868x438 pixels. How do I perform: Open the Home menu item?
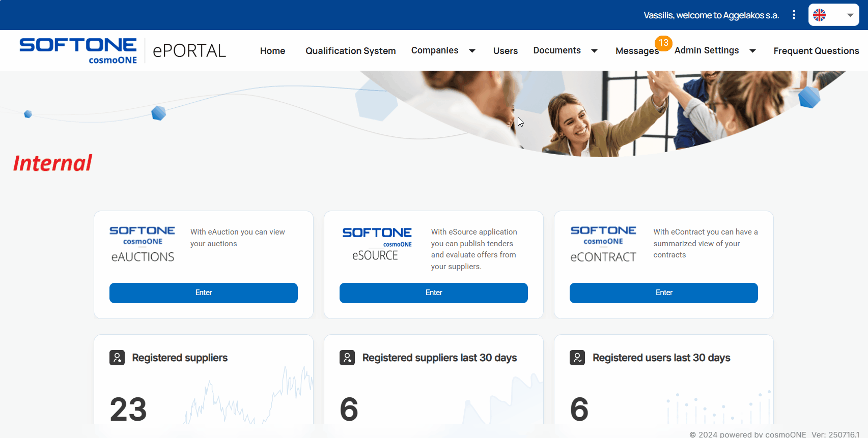[272, 51]
